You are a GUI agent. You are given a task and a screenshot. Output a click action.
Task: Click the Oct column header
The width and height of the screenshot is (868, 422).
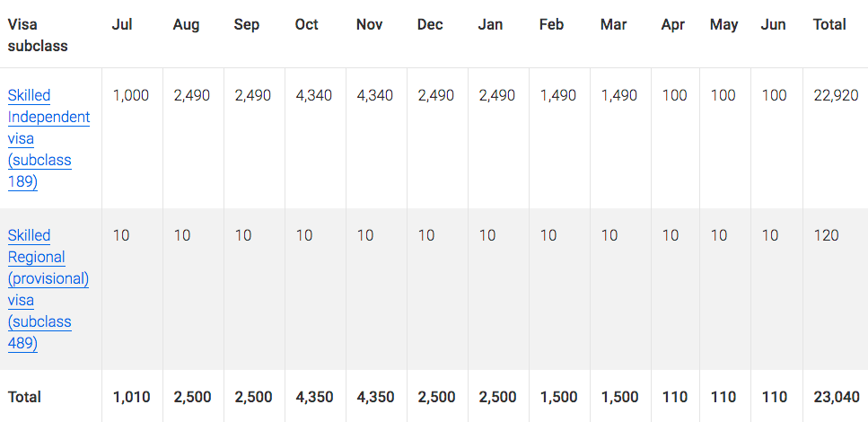307,24
